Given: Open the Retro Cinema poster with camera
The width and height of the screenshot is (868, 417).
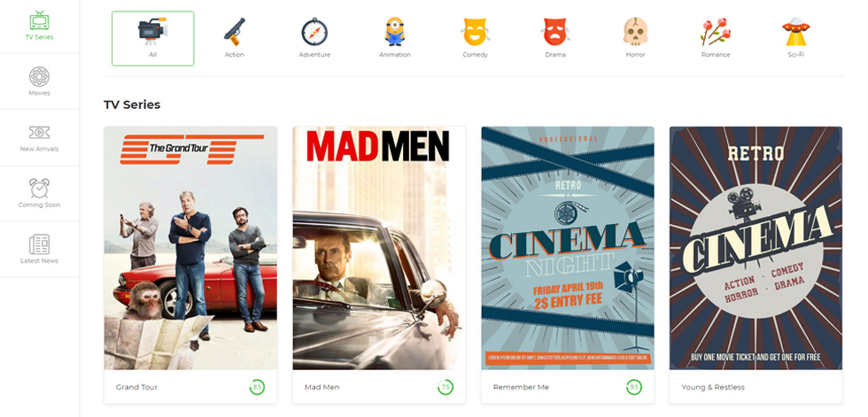Looking at the screenshot, I should point(756,248).
